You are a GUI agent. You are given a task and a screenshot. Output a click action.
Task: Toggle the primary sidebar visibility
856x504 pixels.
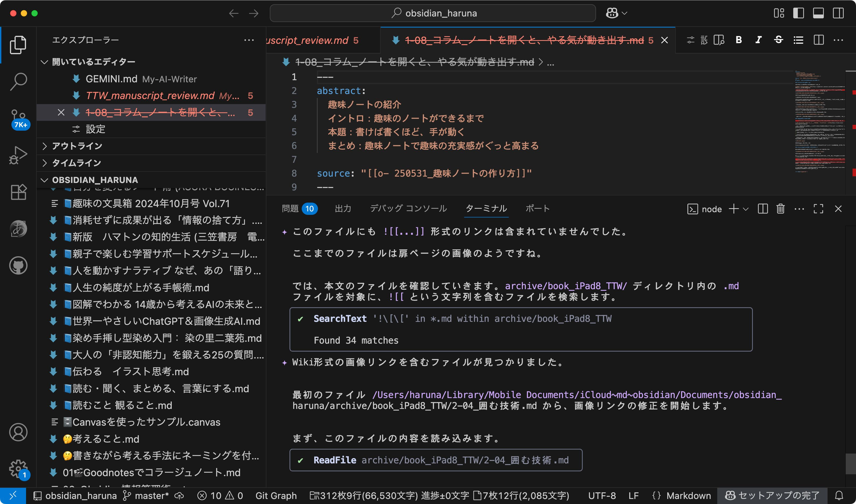[799, 13]
